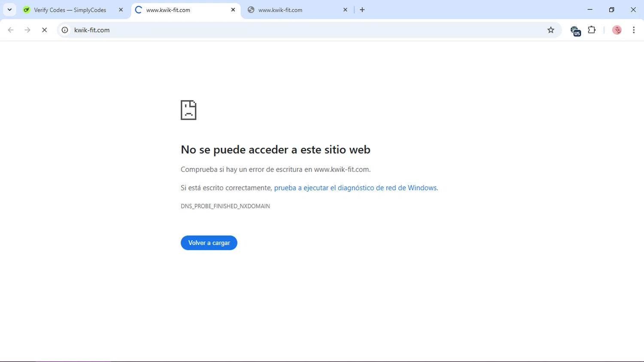Screen dimensions: 644x362
Task: Open the Extensions puzzle menu
Action: pos(592,30)
